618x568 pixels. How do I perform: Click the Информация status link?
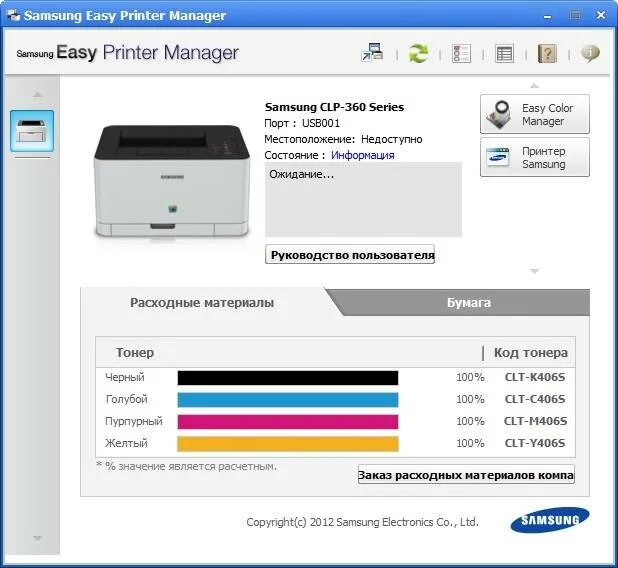pos(362,155)
